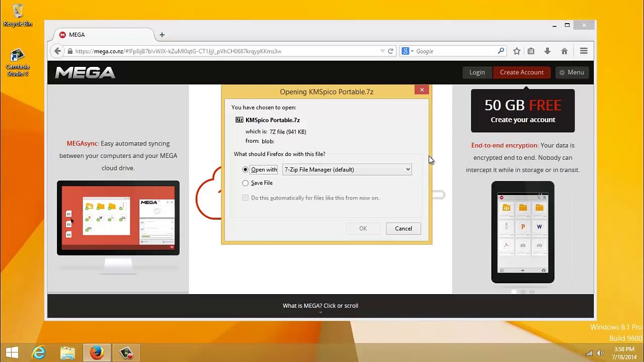Close the Opening KMSpico Portable.7z dialog
Viewport: 644px width, 362px height.
(x=422, y=90)
